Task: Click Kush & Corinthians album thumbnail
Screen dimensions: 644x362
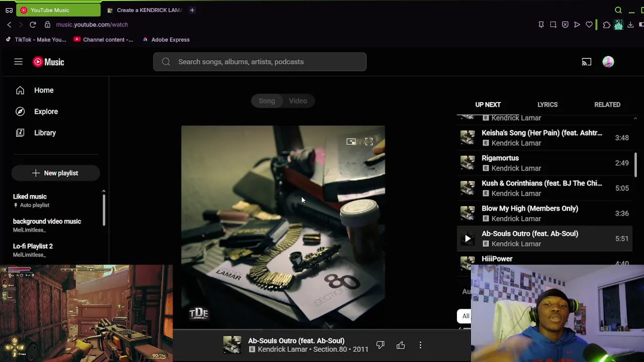Action: pyautogui.click(x=467, y=188)
